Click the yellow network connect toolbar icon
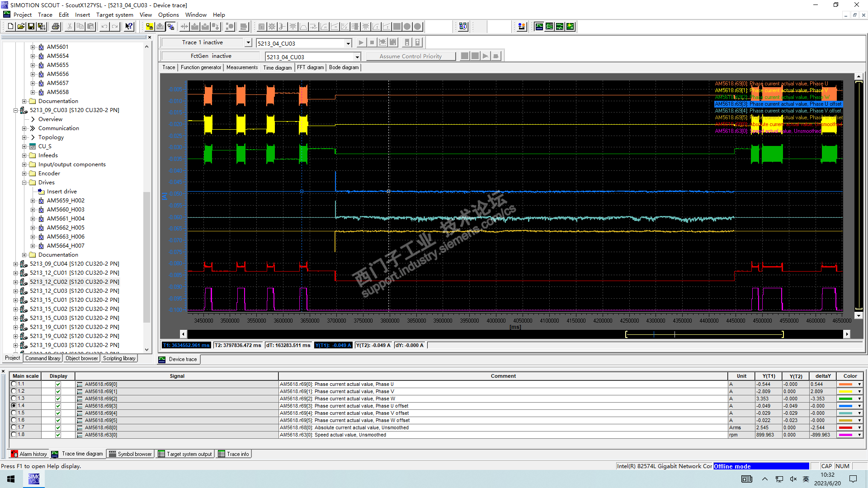The height and width of the screenshot is (488, 868). coord(149,27)
